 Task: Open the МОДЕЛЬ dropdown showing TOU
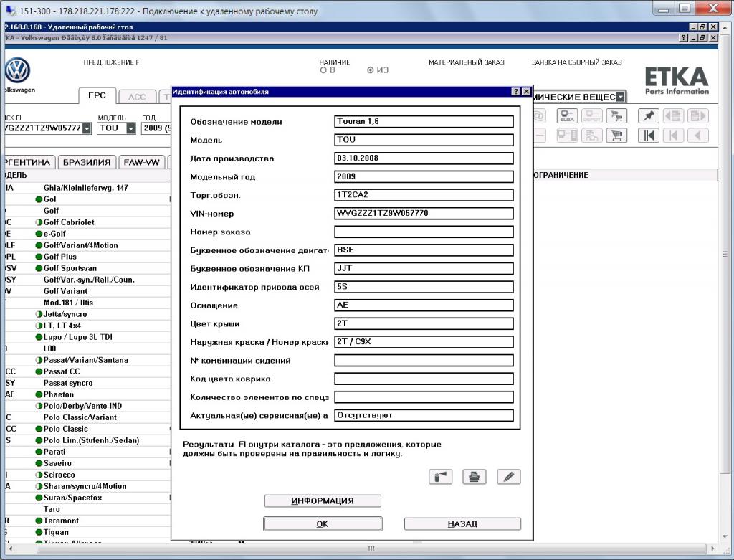pyautogui.click(x=130, y=128)
